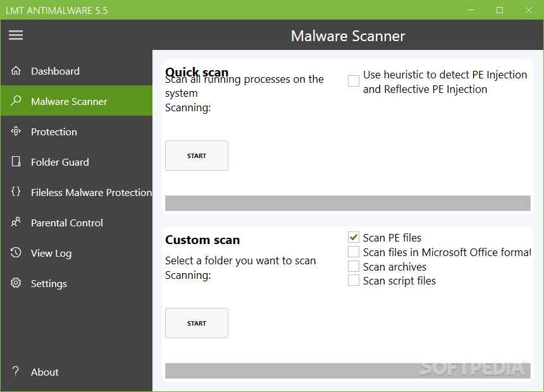Click the Fileless Malware Protection braces icon

click(x=16, y=192)
